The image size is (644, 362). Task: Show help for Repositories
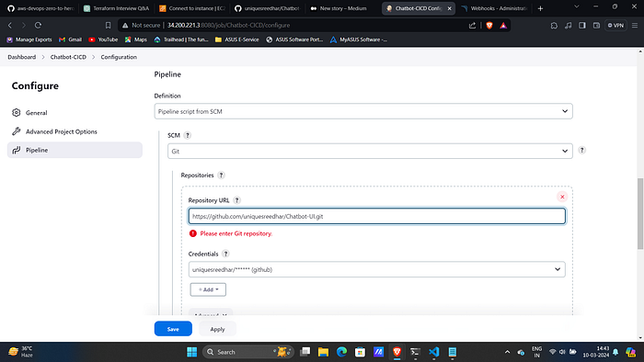(x=221, y=175)
